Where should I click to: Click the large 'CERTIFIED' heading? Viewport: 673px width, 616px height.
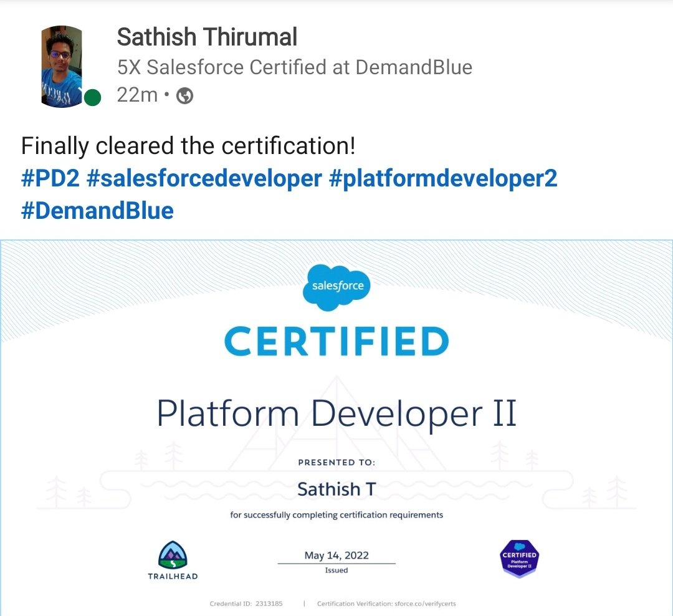[x=336, y=342]
